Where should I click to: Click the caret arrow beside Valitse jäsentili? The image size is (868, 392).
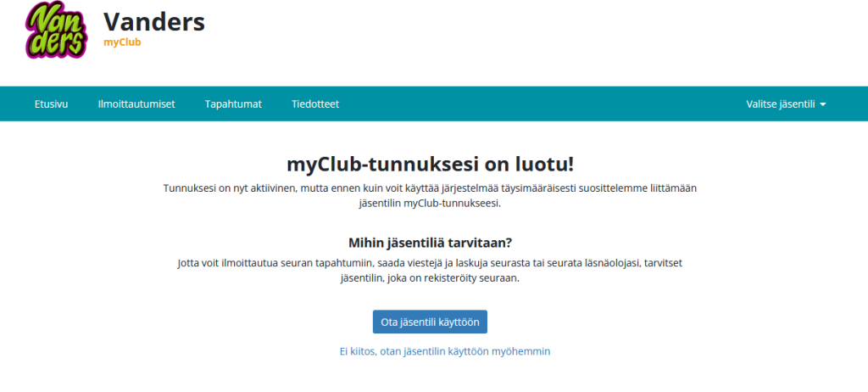pos(823,105)
